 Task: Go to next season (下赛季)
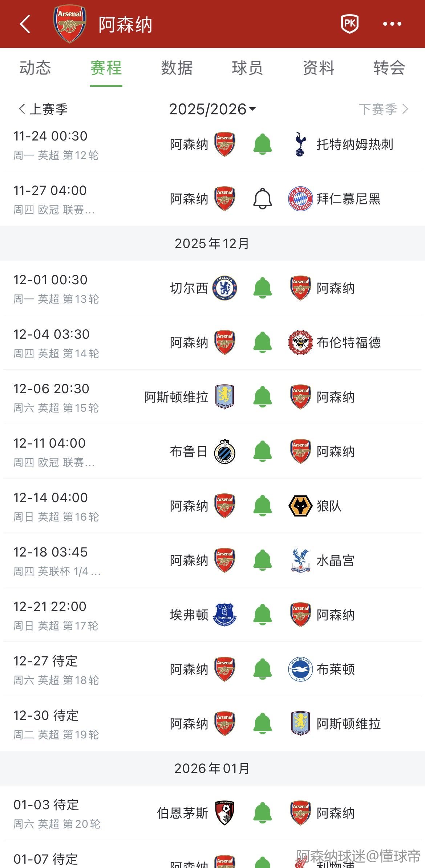tap(383, 109)
